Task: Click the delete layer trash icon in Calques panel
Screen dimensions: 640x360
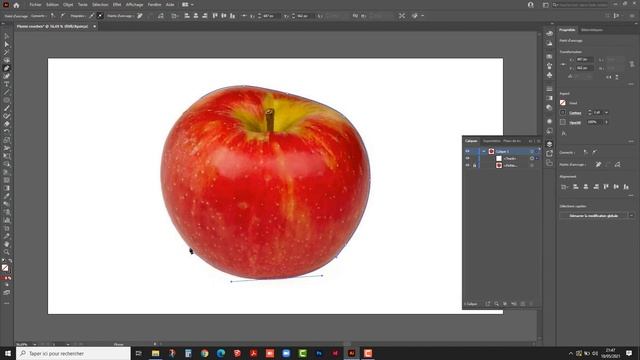Action: coord(531,304)
